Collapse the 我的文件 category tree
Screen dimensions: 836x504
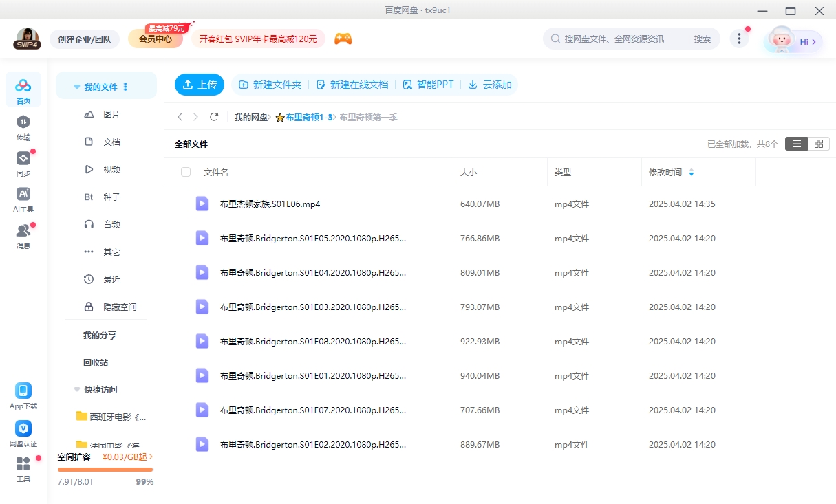[76, 85]
